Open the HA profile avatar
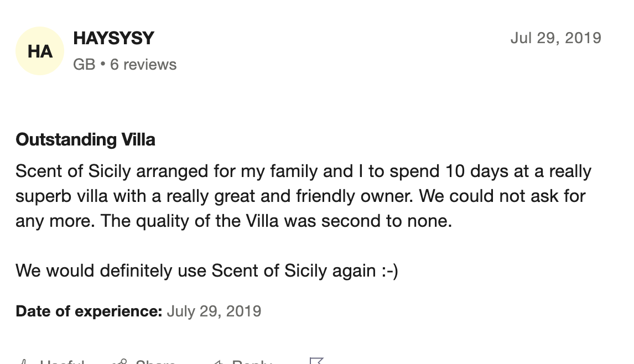Viewport: 634px width, 364px height. [x=40, y=51]
